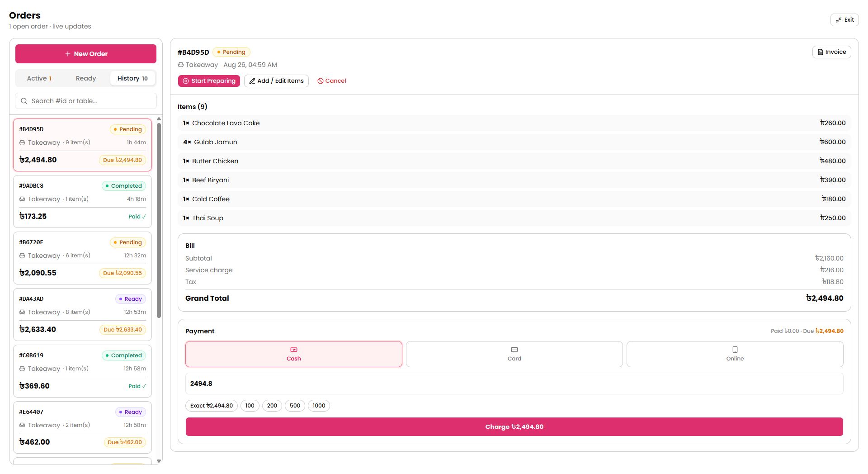Click the order list scroll up arrow

159,119
